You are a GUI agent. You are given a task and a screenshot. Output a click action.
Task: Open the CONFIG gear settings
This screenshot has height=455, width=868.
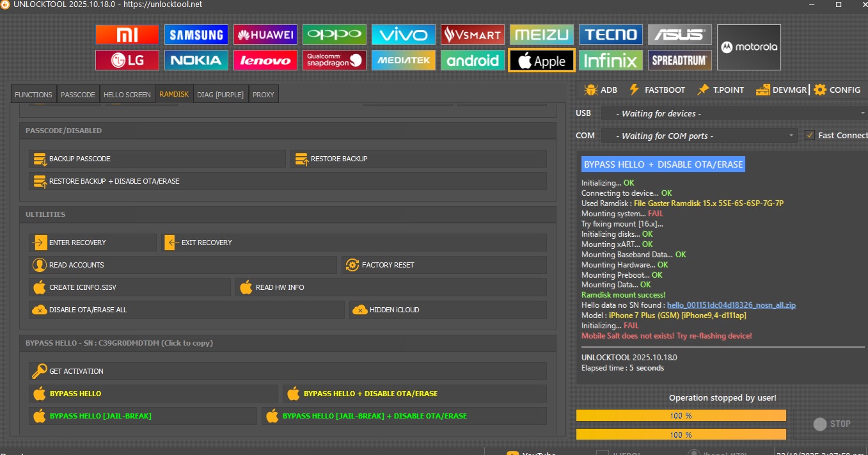(x=837, y=90)
